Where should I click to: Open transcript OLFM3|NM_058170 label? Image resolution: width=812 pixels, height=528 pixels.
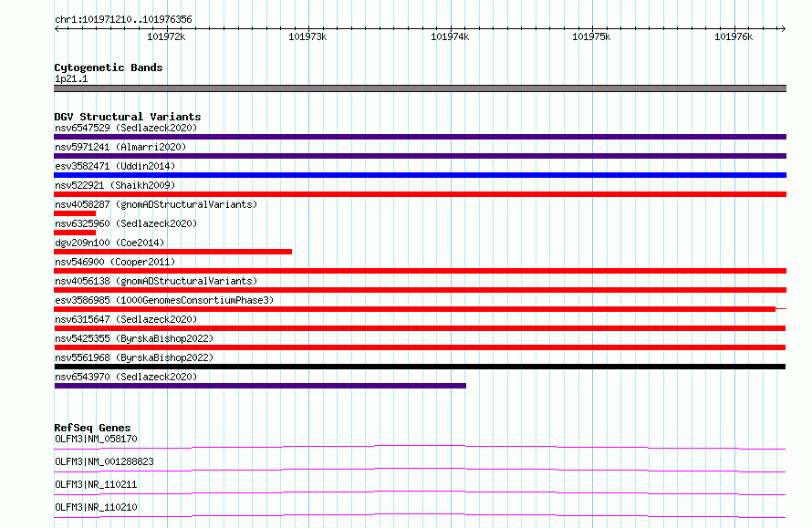(x=96, y=439)
